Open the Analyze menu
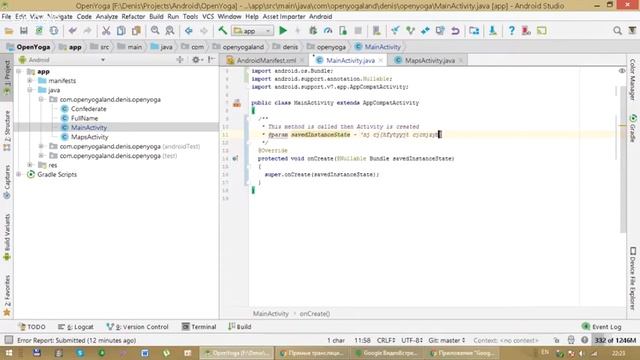 click(x=107, y=16)
